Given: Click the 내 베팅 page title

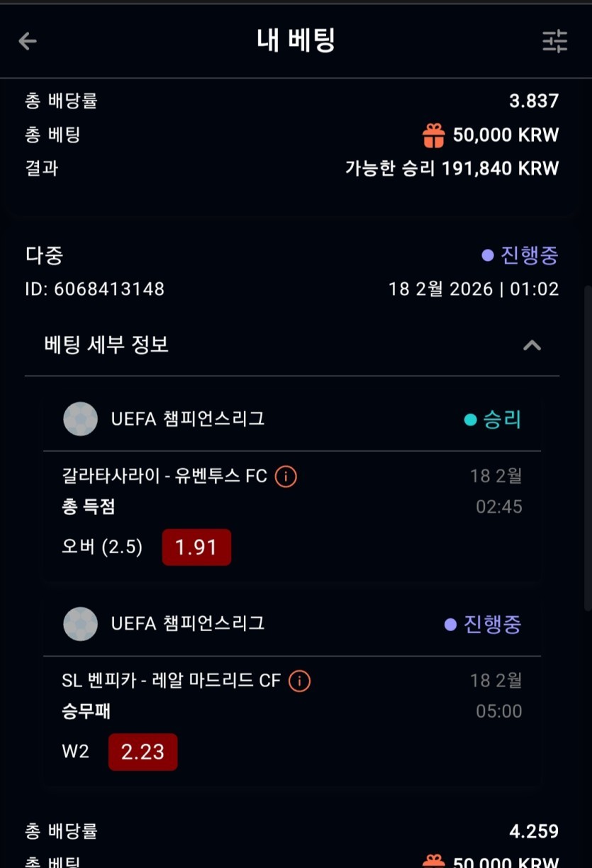Looking at the screenshot, I should (296, 41).
